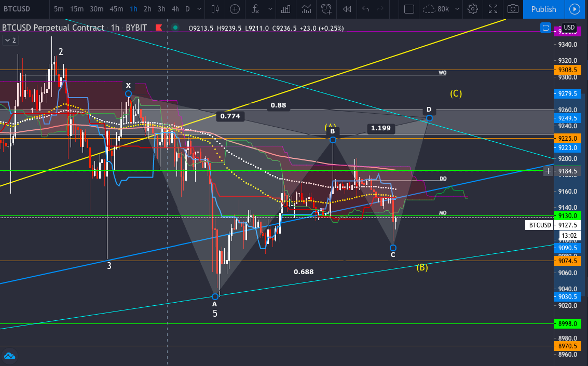Image resolution: width=588 pixels, height=366 pixels.
Task: Click the Compare or add symbol plus icon
Action: [x=235, y=9]
